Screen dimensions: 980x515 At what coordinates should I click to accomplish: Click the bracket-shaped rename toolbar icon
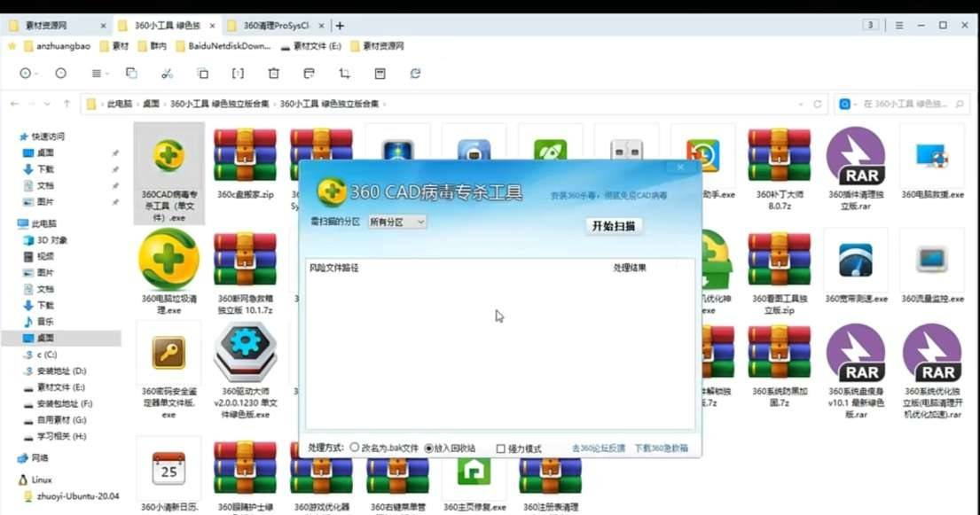coord(238,73)
